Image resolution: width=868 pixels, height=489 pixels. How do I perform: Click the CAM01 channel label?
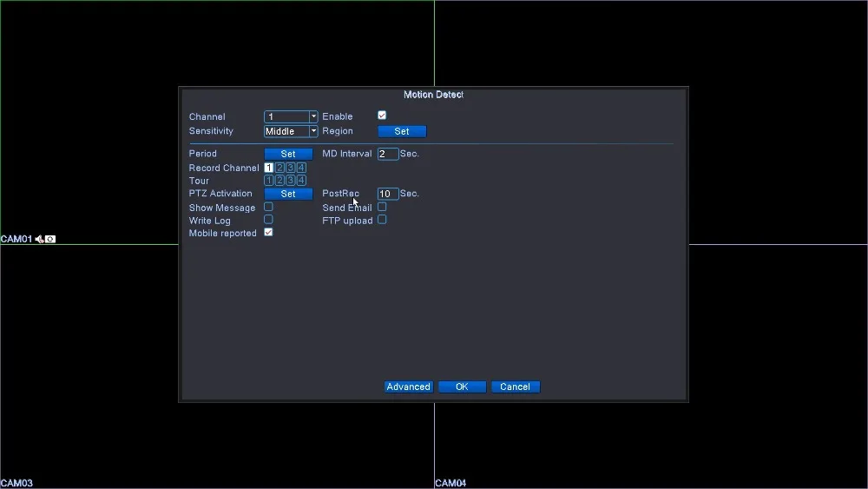pos(16,239)
